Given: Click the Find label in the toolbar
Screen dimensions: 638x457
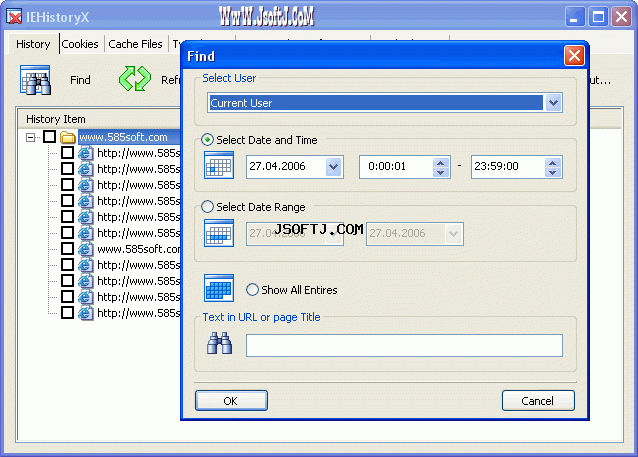Looking at the screenshot, I should pos(80,80).
